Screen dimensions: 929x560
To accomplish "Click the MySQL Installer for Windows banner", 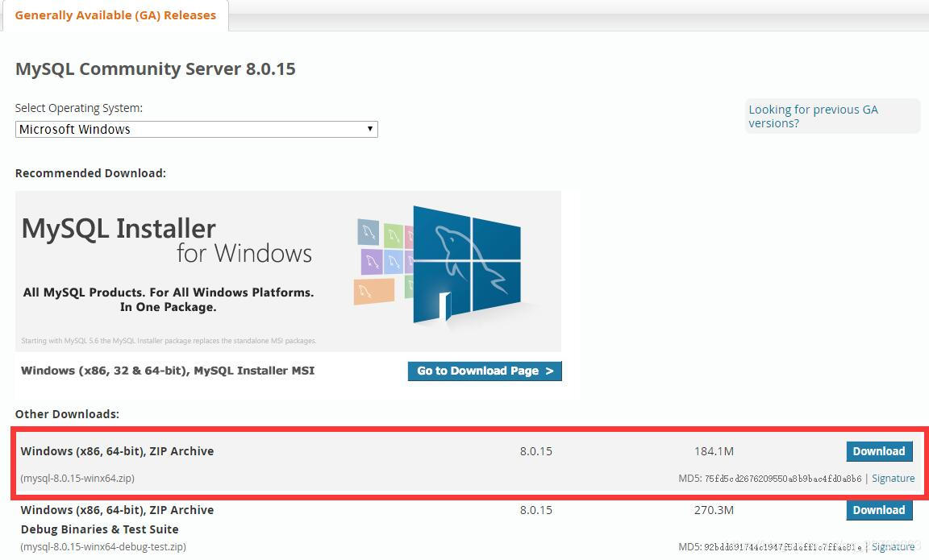I will point(288,271).
